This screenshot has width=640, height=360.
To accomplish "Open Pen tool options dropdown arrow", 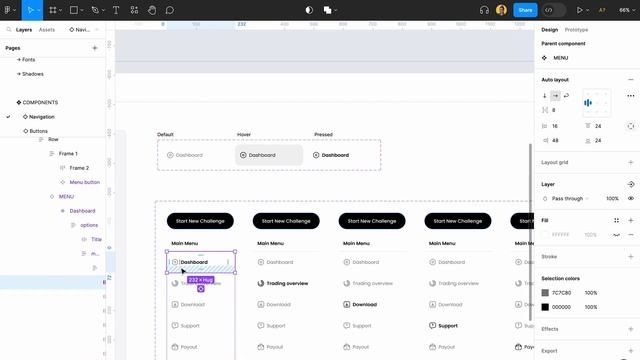I will (103, 10).
